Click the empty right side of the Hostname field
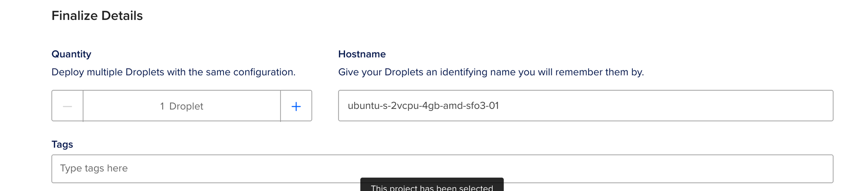Viewport: 868px width, 191px height. click(694, 105)
